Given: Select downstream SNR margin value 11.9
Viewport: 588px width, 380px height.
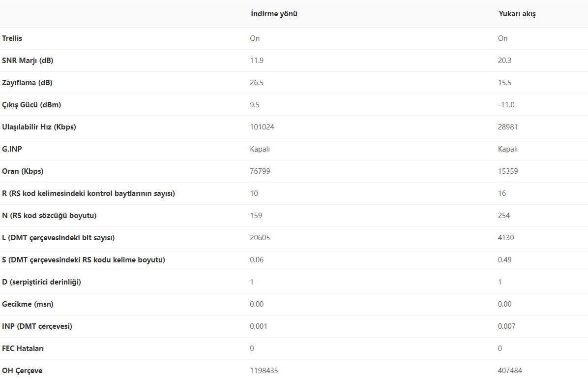Looking at the screenshot, I should click(257, 61).
